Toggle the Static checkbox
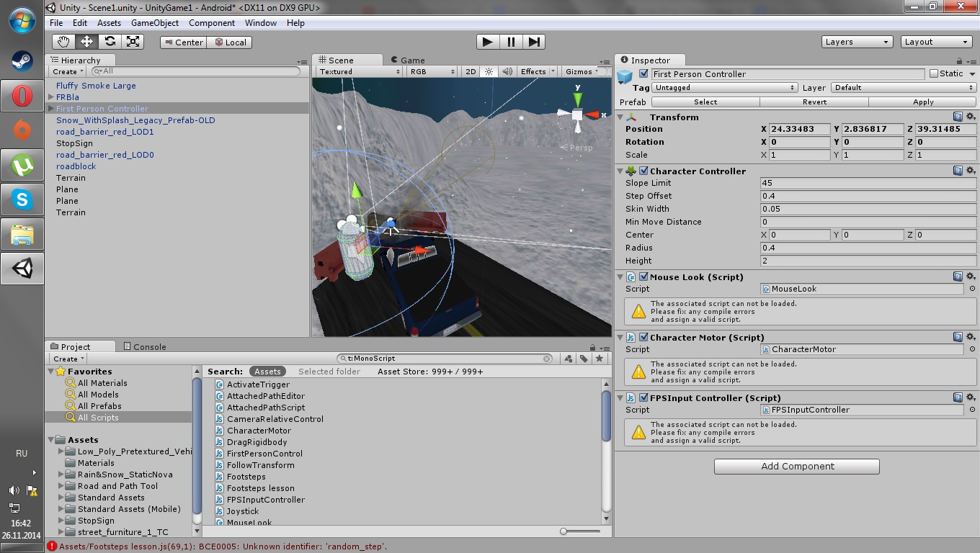Viewport: 980px width, 553px height. [934, 73]
